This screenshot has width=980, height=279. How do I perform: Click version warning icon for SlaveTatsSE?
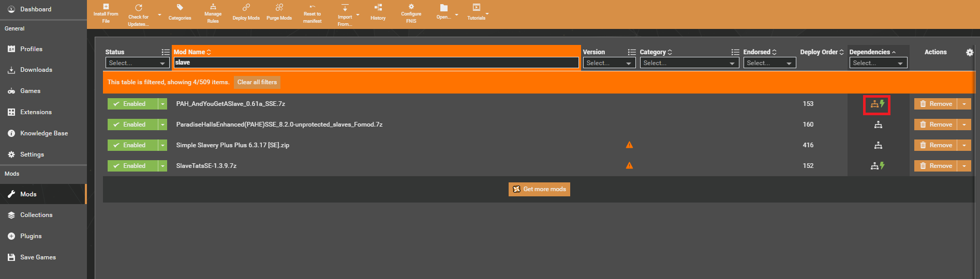629,166
